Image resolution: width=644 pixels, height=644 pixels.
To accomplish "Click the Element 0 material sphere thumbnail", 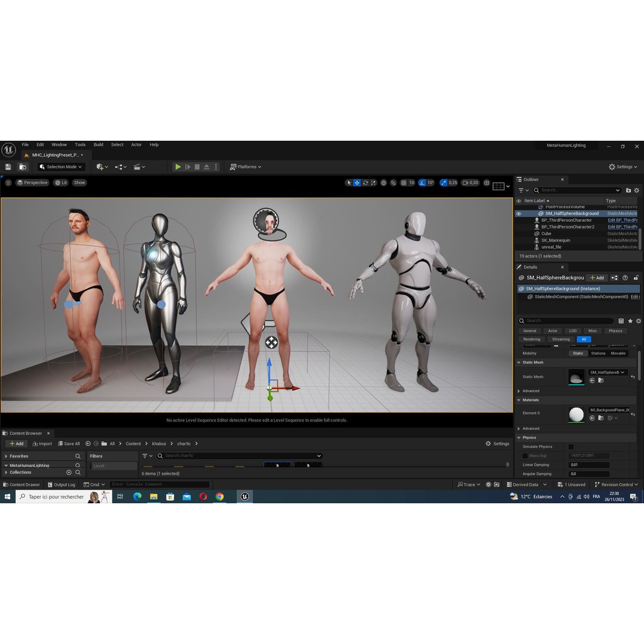I will [x=577, y=414].
